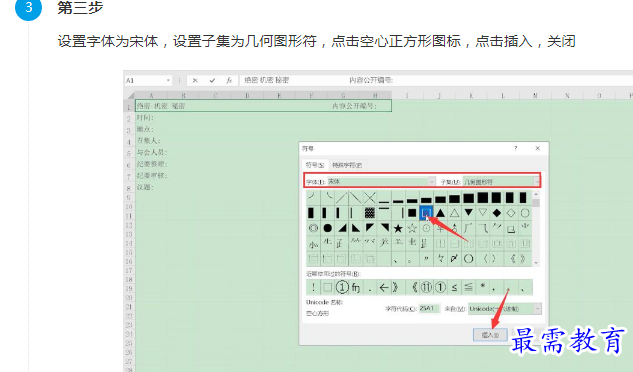Select column A header
633x372 pixels.
click(x=151, y=95)
